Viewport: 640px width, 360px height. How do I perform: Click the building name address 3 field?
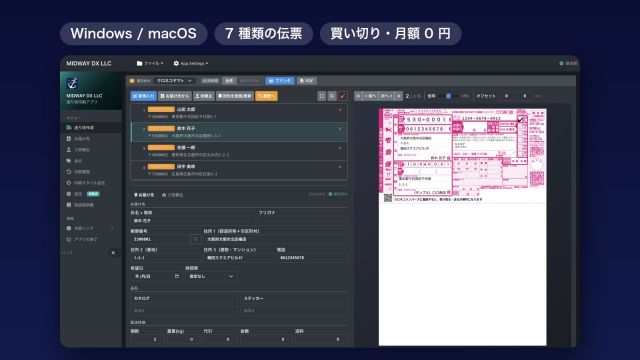coord(239,258)
